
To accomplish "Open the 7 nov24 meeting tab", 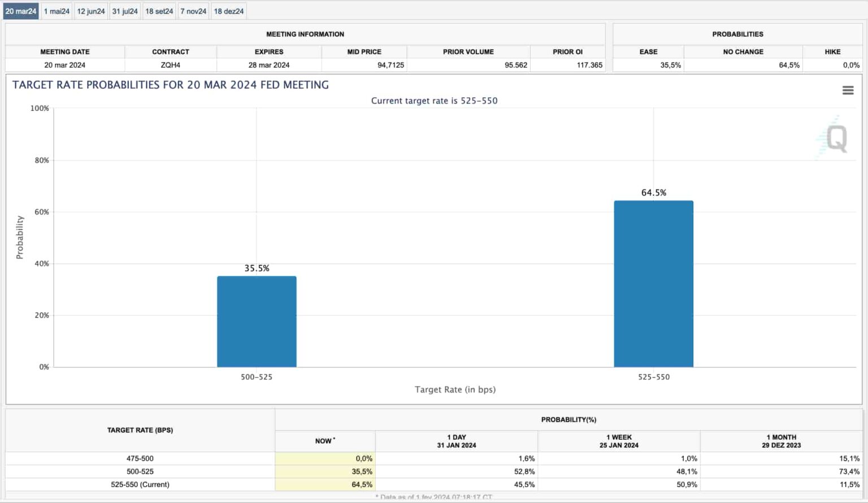I will [193, 10].
